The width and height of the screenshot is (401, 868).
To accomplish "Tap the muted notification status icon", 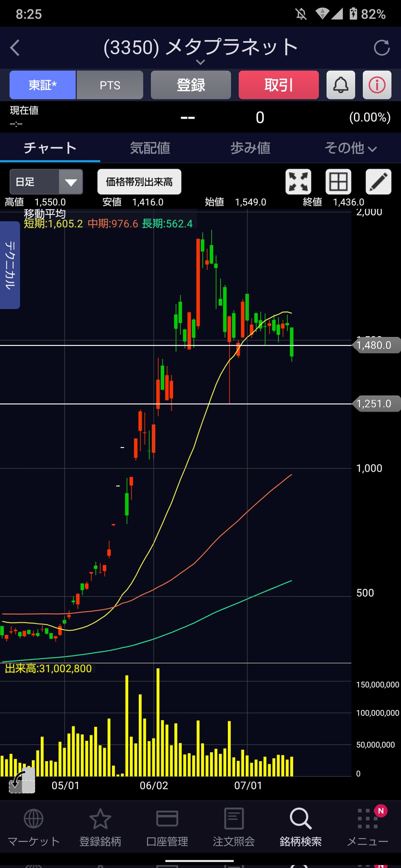I will [x=301, y=14].
